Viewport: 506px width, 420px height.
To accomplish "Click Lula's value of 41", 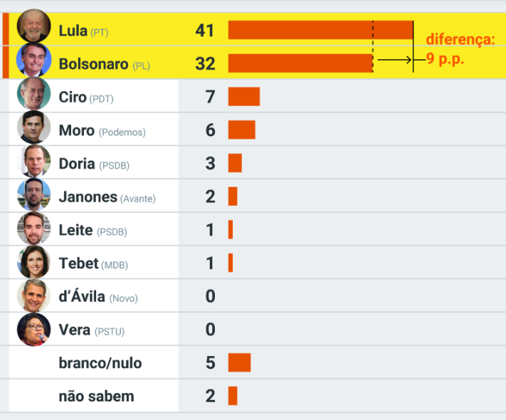I will [x=205, y=31].
